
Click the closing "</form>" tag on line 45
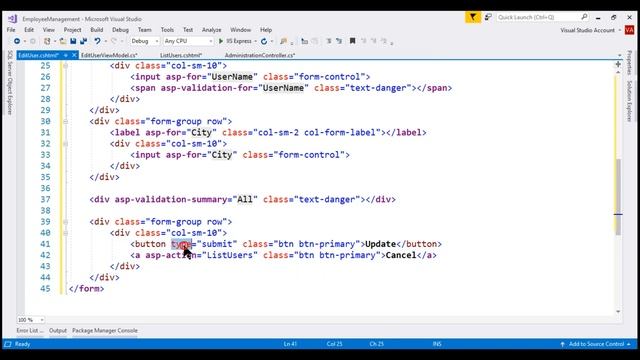87,289
